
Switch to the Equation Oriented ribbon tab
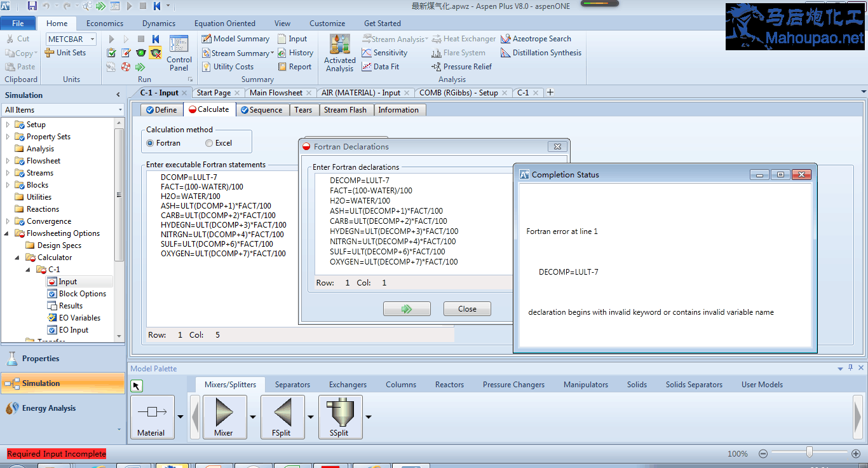pos(225,24)
